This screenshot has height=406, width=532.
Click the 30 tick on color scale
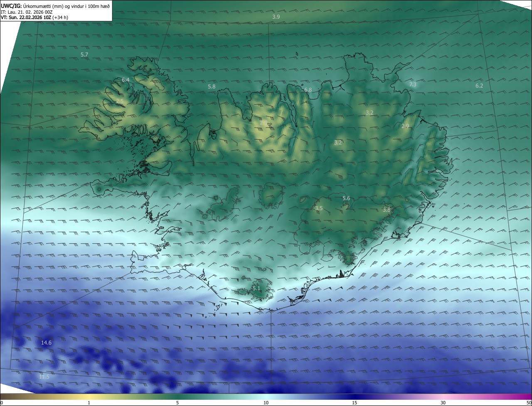click(x=443, y=403)
